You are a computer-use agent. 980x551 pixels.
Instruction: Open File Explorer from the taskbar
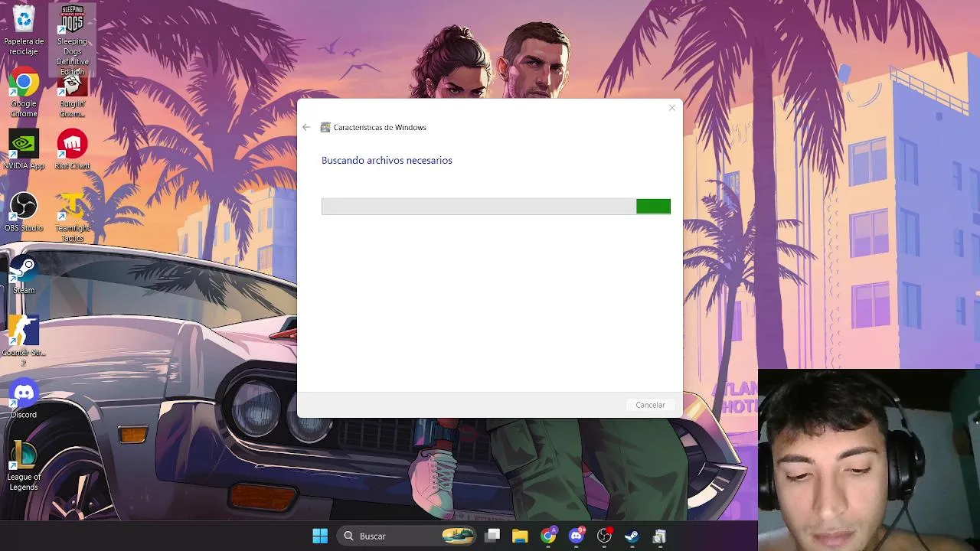tap(520, 536)
